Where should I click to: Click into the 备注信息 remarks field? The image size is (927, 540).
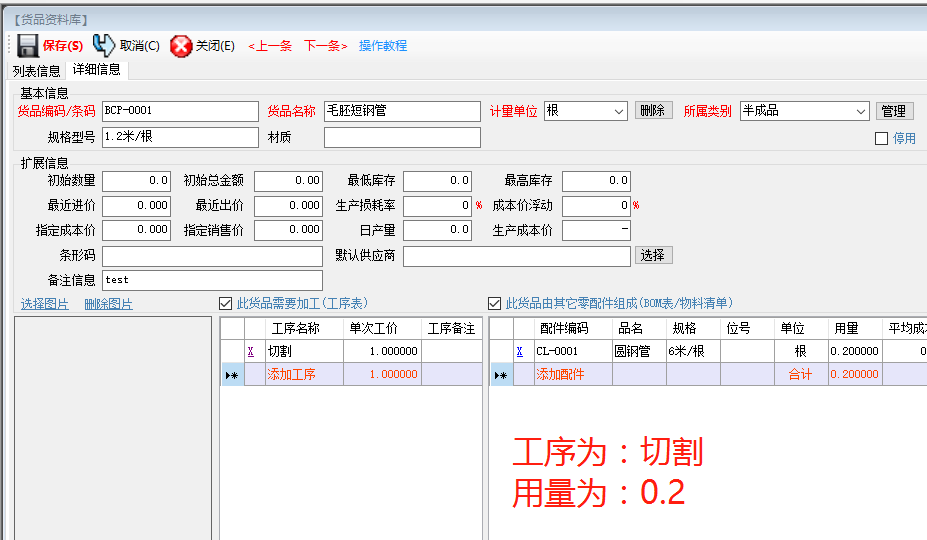click(x=212, y=280)
